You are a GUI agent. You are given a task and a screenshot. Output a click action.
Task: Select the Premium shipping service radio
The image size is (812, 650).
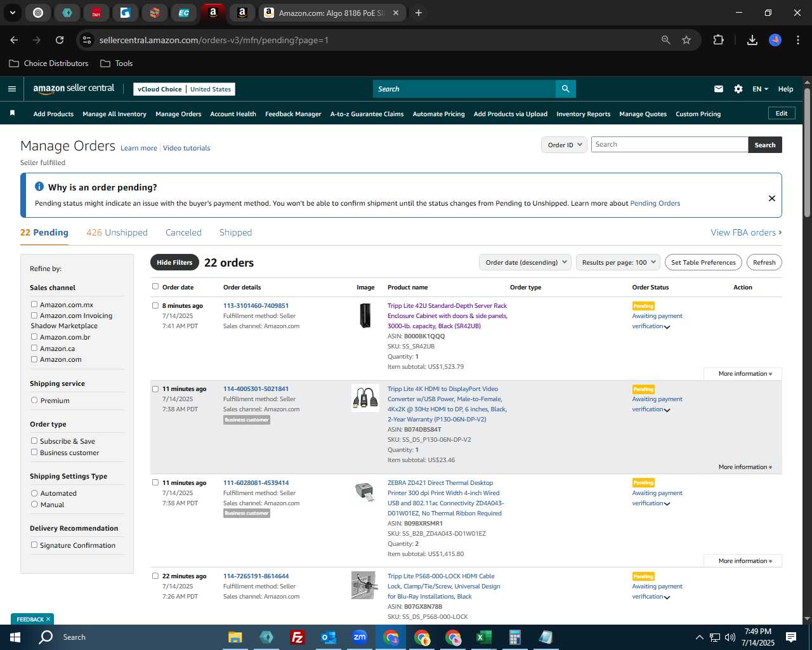[34, 400]
